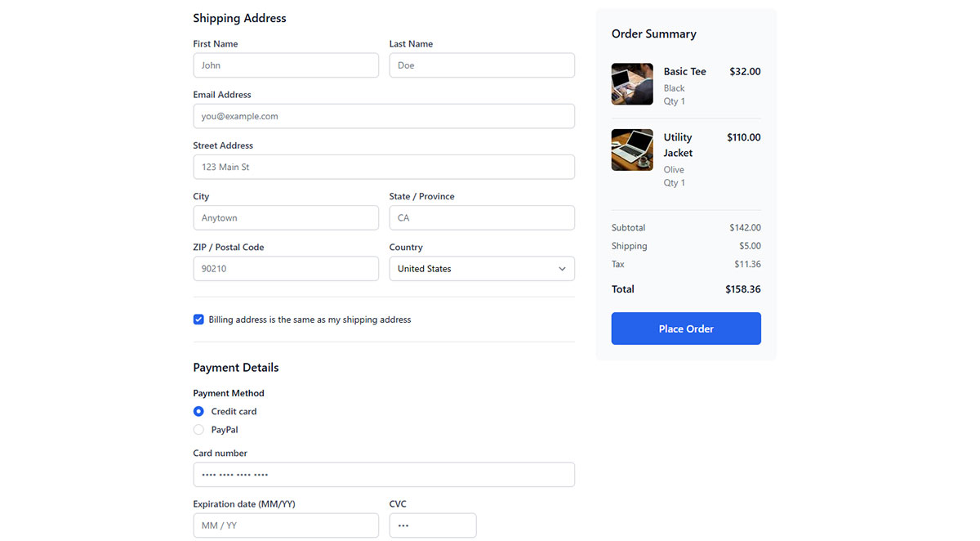Viewport: 980px width, 541px height.
Task: Click the State / Province input field
Action: pyautogui.click(x=482, y=217)
